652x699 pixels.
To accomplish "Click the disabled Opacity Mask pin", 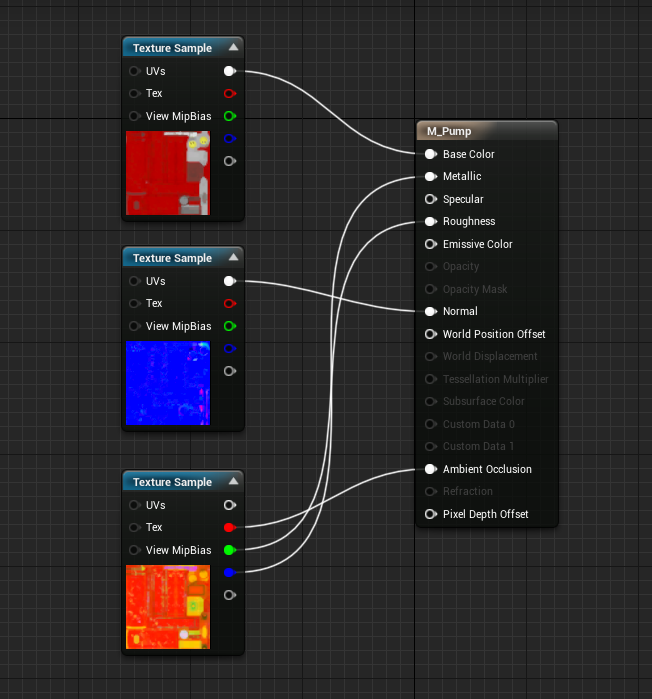I will click(x=431, y=289).
